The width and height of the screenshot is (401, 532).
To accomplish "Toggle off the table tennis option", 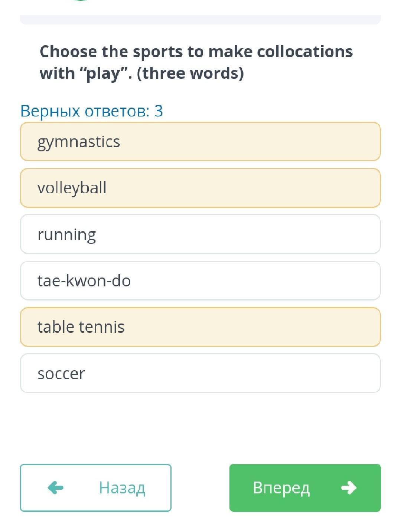I will point(200,327).
